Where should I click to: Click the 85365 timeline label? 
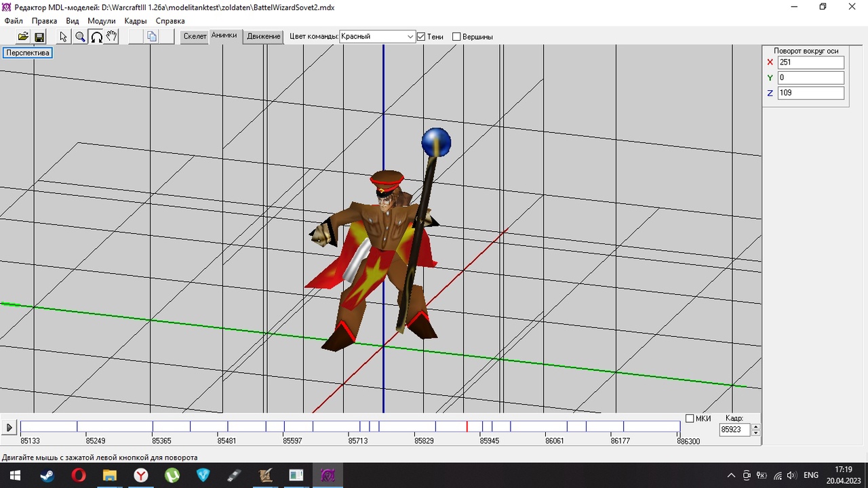(161, 441)
